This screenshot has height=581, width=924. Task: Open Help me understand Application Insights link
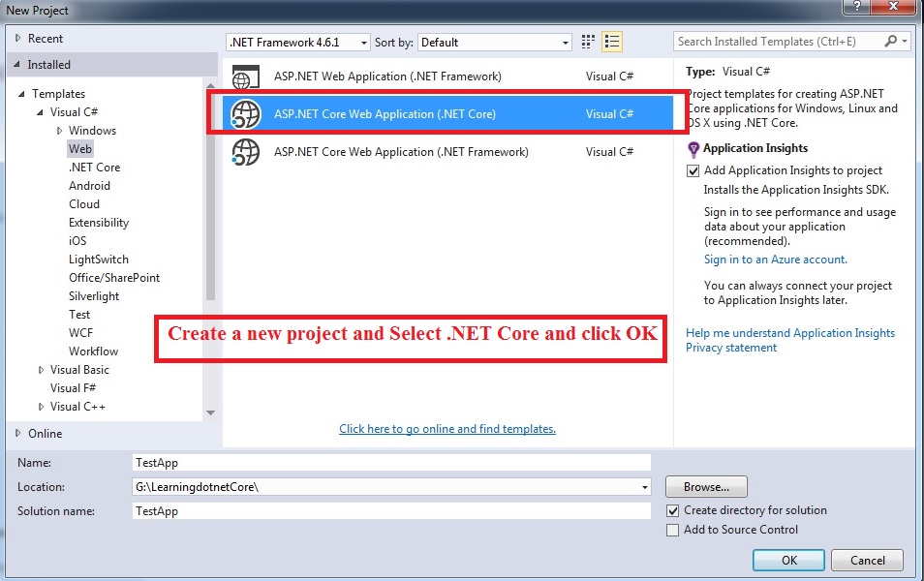coord(790,333)
